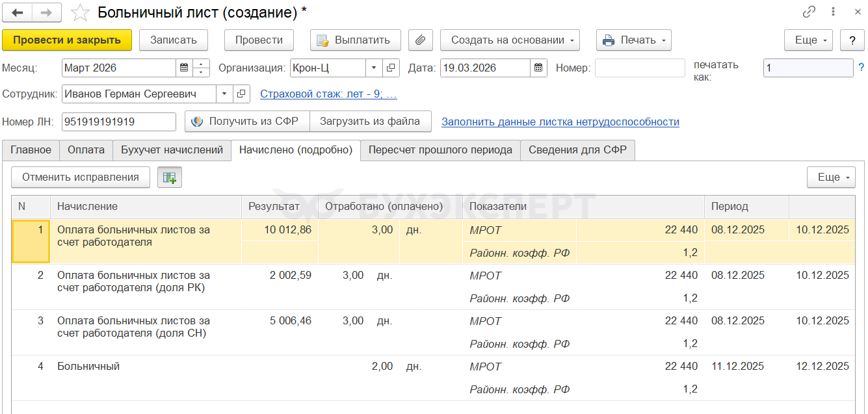Open attached files paperclip icon
Viewport: 868px width, 414px height.
click(420, 40)
